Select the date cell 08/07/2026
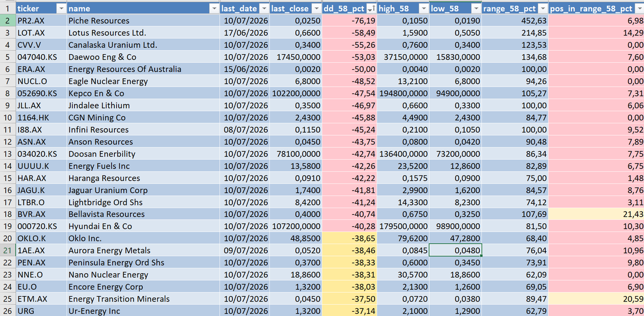 click(x=244, y=130)
